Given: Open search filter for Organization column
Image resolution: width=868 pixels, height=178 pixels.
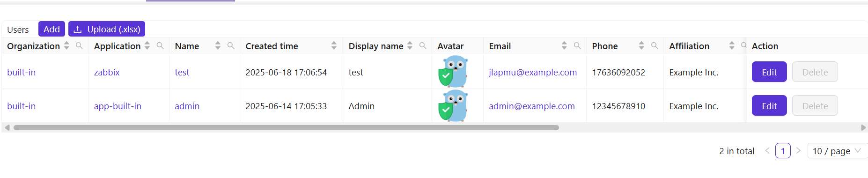Looking at the screenshot, I should coord(79,45).
